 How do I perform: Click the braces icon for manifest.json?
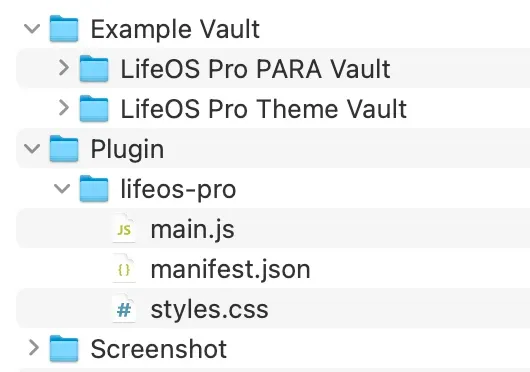coord(124,268)
